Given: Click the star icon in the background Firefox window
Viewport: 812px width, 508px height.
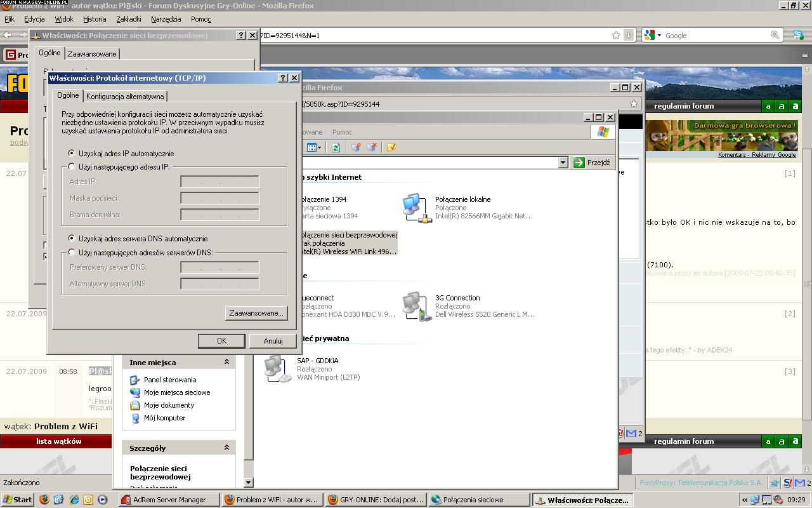Looking at the screenshot, I should click(x=633, y=104).
